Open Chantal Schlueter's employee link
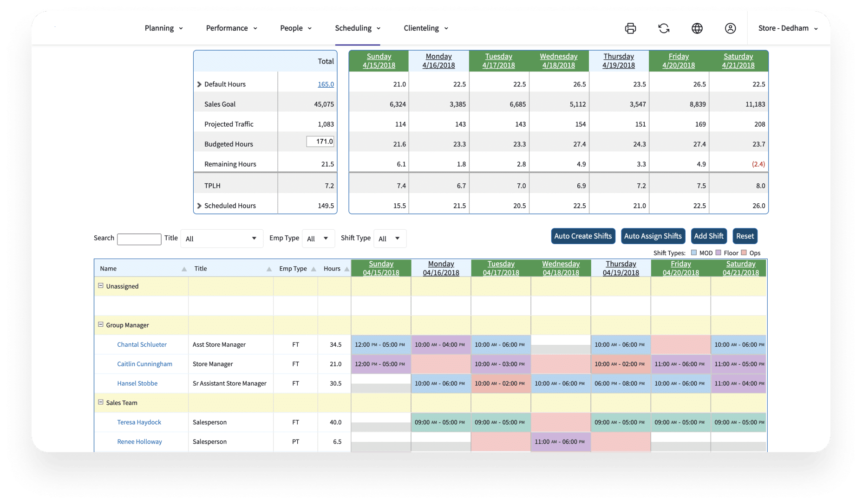The width and height of the screenshot is (862, 504). [142, 345]
